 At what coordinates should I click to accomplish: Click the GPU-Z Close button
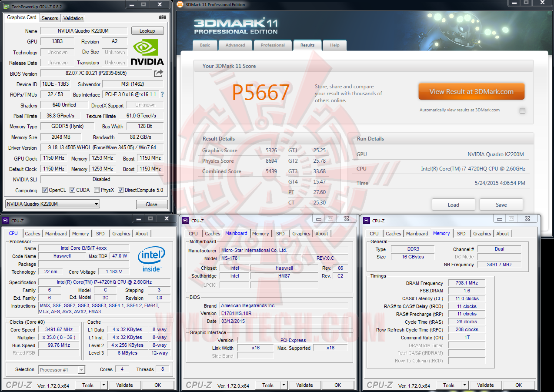pos(151,204)
